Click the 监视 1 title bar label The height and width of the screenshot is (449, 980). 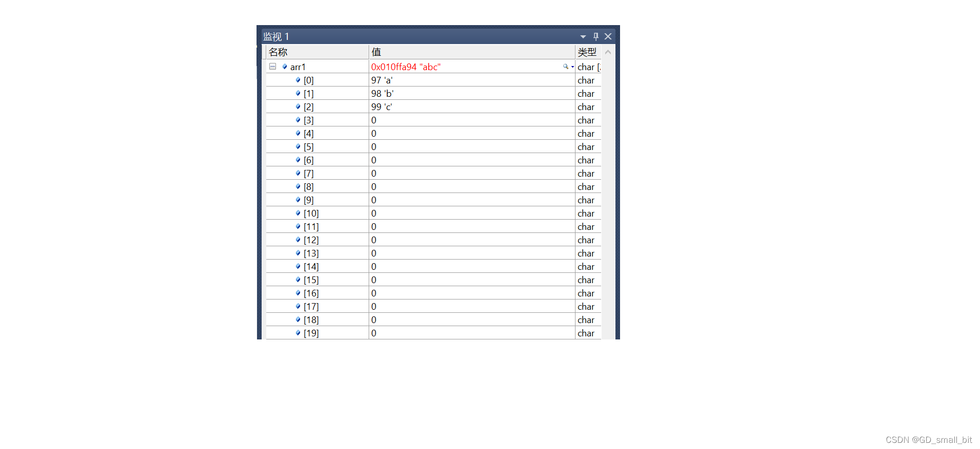point(276,37)
